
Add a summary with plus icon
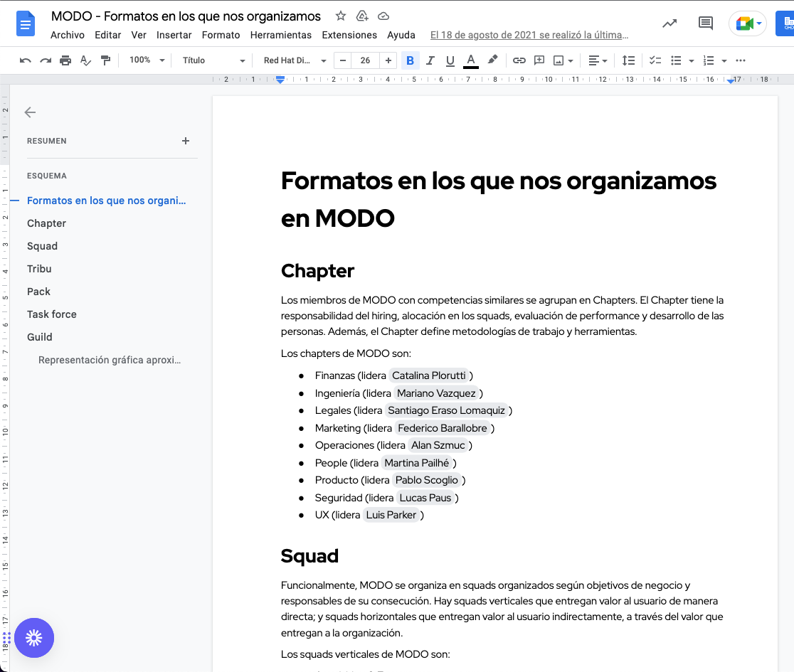pos(185,141)
